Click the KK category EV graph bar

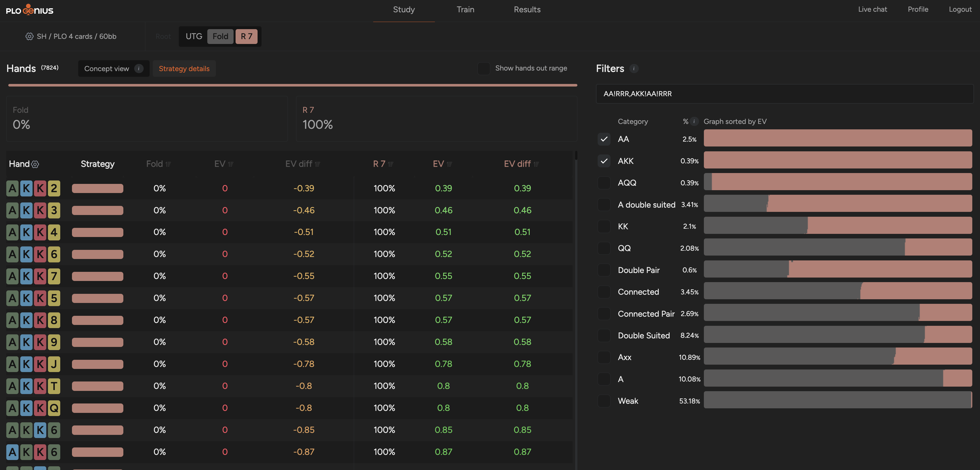click(x=838, y=226)
